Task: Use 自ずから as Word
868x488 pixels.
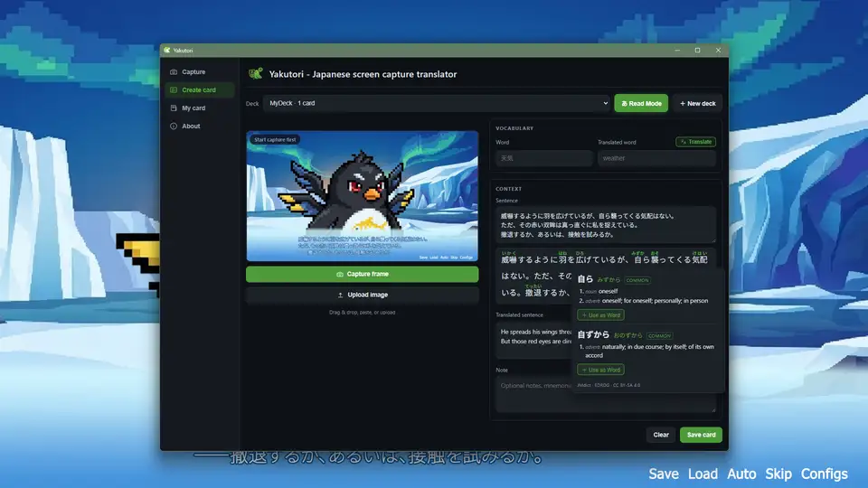Action: point(600,370)
